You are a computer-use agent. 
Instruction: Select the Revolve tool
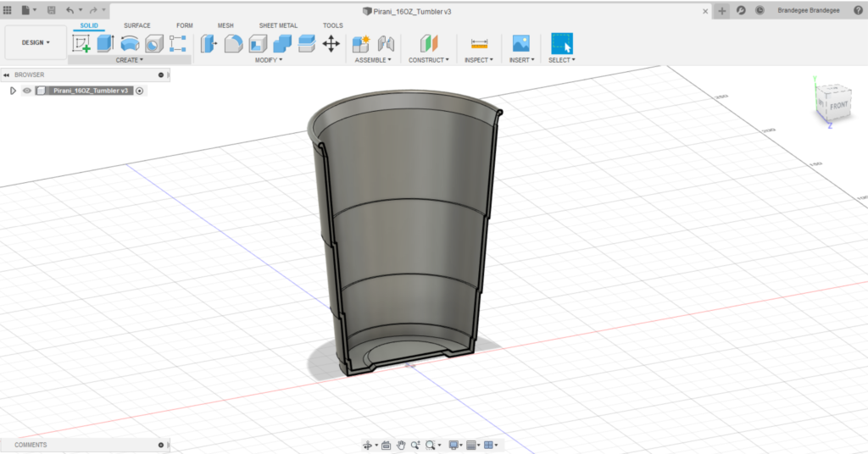click(130, 43)
